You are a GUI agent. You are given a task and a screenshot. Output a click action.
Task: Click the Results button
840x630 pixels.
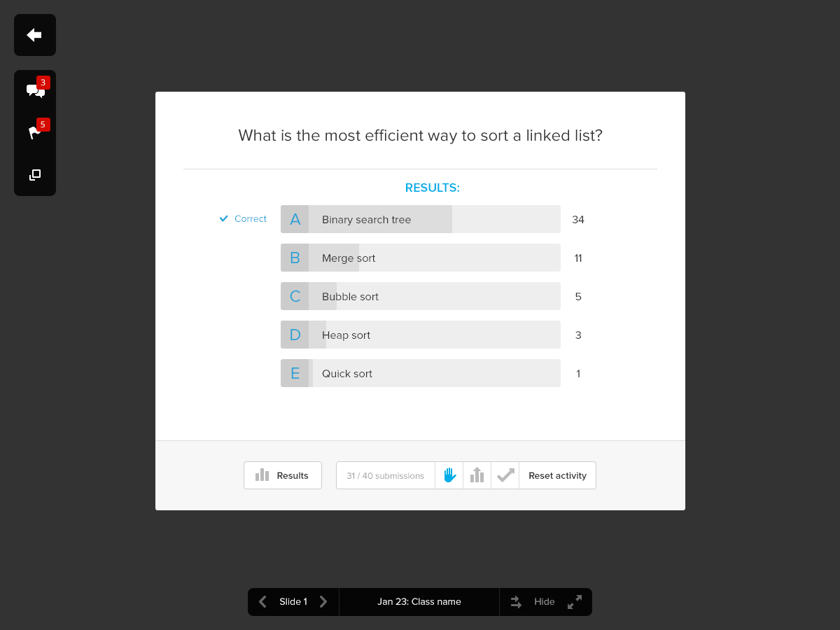(283, 475)
